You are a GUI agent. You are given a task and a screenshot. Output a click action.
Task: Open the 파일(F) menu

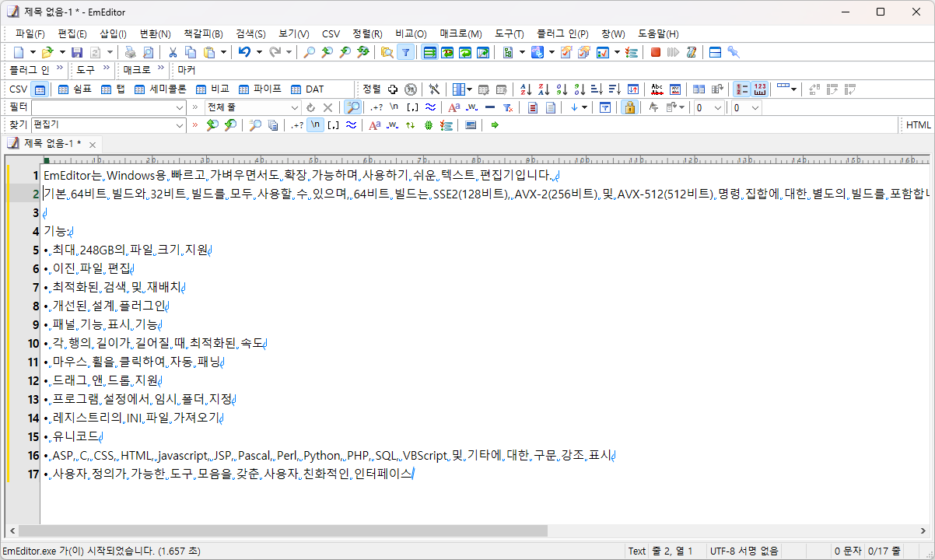point(30,33)
